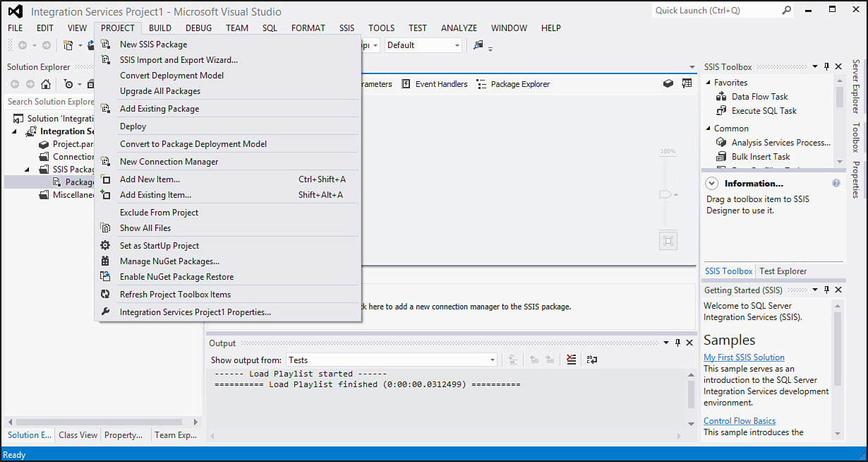The image size is (868, 462).
Task: Open the Show output from dropdown
Action: tap(492, 360)
